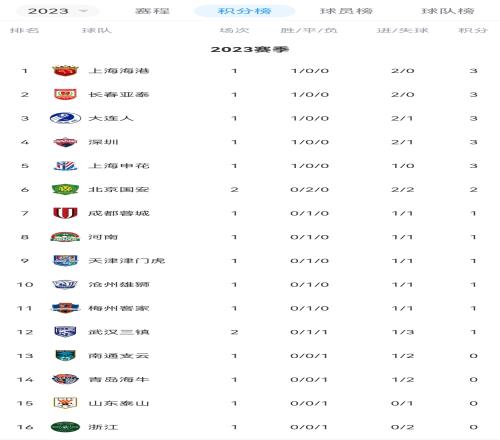Screen dimensions: 500x440
Task: Select the 积分榜 tab
Action: 244,11
